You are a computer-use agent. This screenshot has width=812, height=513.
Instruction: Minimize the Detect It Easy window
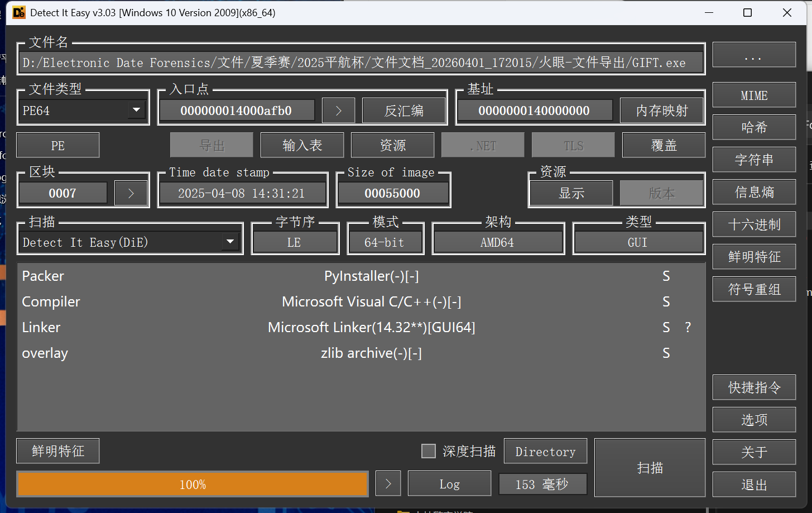click(709, 12)
